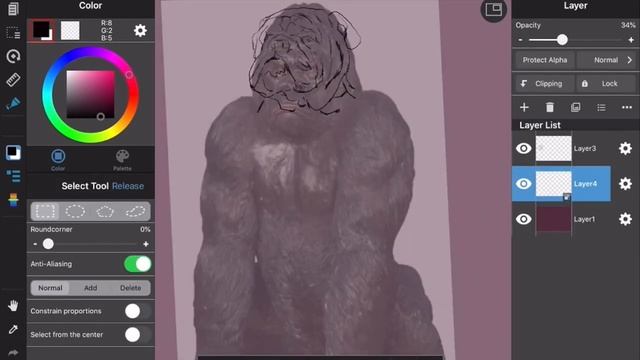Screen dimensions: 640x360
Task: Increase Roundcorner with plus button
Action: [x=146, y=244]
